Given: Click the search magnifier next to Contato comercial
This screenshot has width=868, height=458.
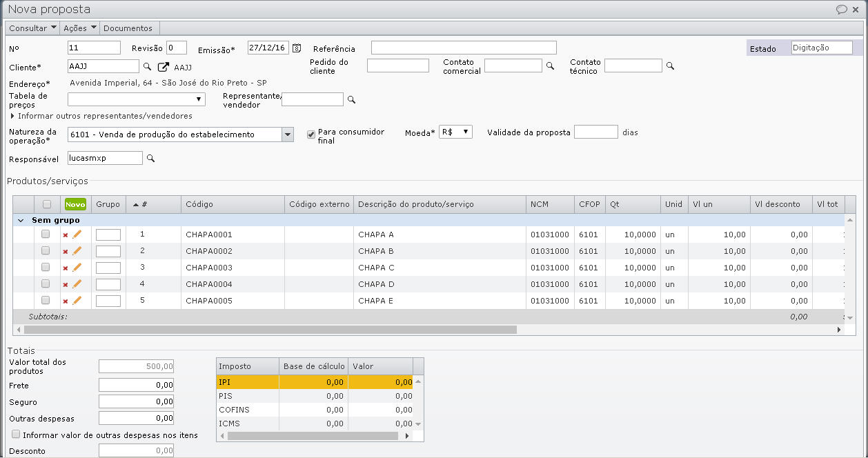Looking at the screenshot, I should 550,66.
